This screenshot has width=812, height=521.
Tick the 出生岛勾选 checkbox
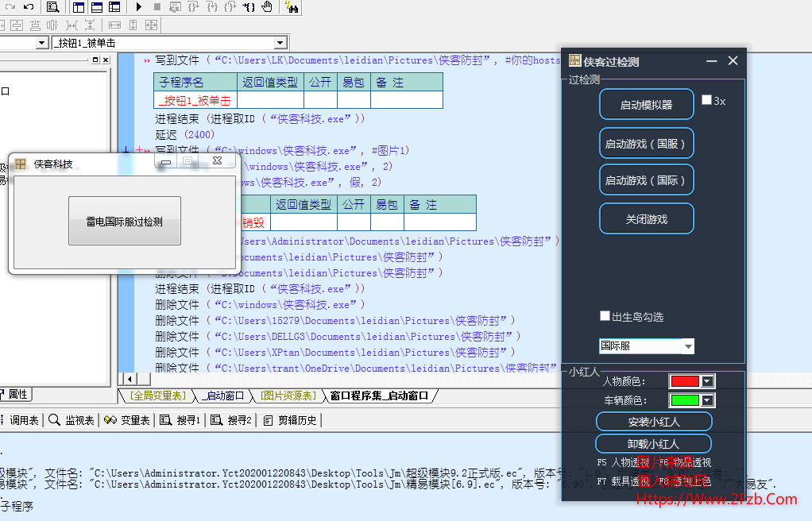[605, 316]
